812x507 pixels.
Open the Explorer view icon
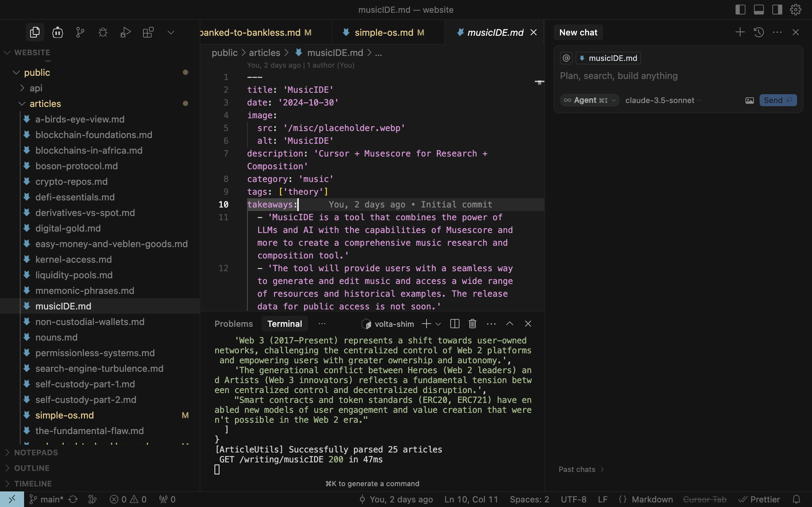click(35, 32)
